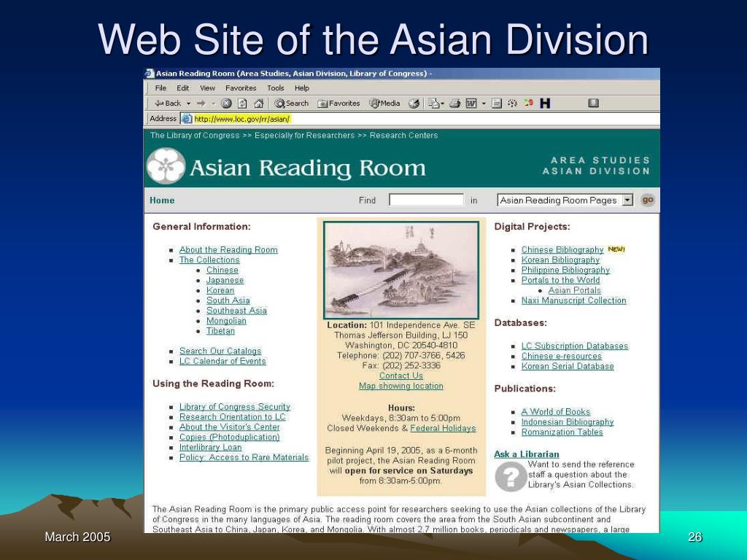Click the Back button in the browser toolbar
747x560 pixels.
click(x=168, y=104)
